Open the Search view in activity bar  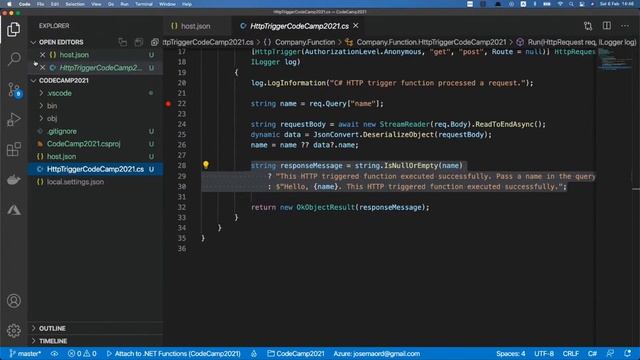coord(13,59)
